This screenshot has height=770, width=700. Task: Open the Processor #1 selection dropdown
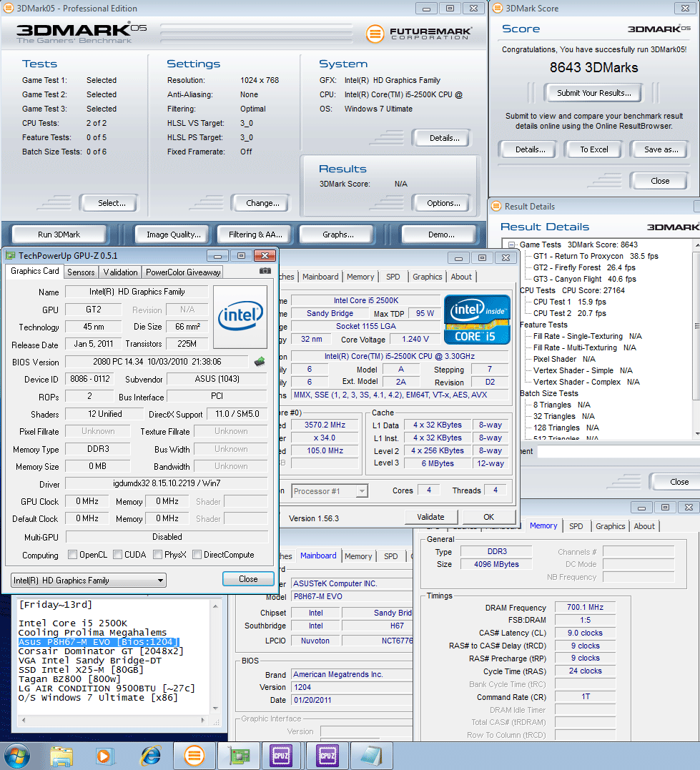click(330, 491)
